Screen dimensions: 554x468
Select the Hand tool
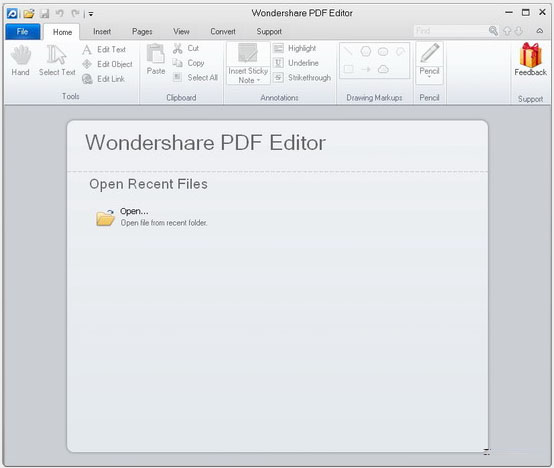click(x=20, y=61)
